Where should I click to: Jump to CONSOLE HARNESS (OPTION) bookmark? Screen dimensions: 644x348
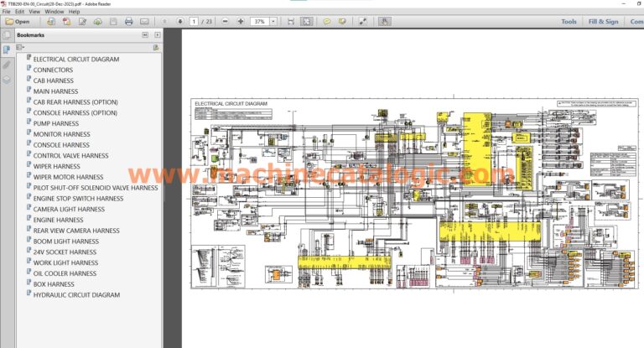(75, 112)
